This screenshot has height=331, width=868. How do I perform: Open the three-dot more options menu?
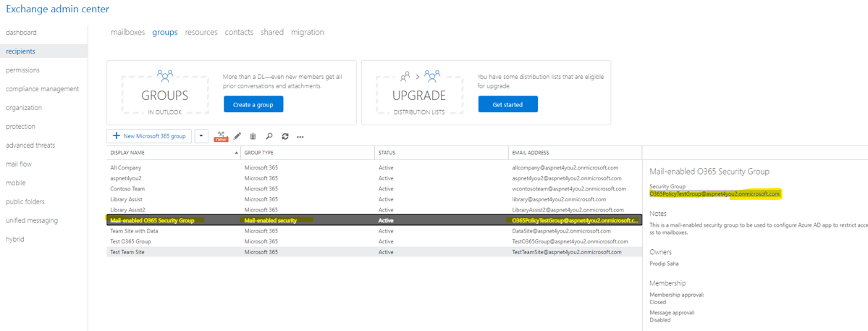click(300, 136)
